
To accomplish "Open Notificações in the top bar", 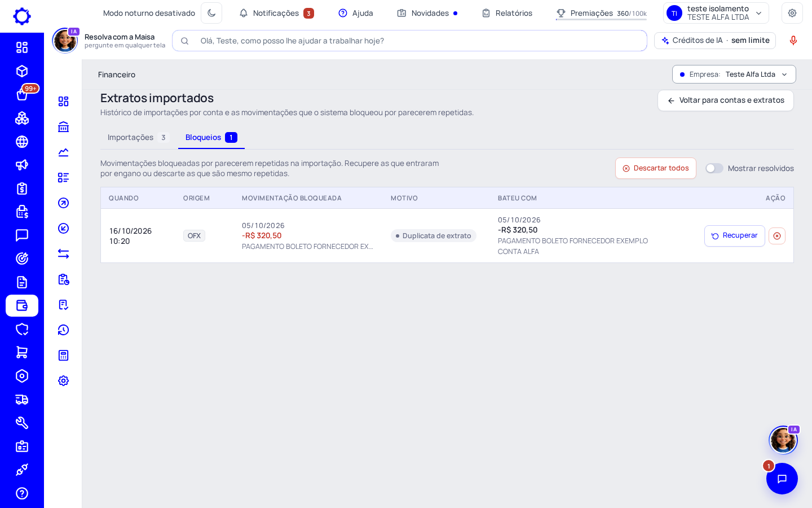I will tap(276, 13).
